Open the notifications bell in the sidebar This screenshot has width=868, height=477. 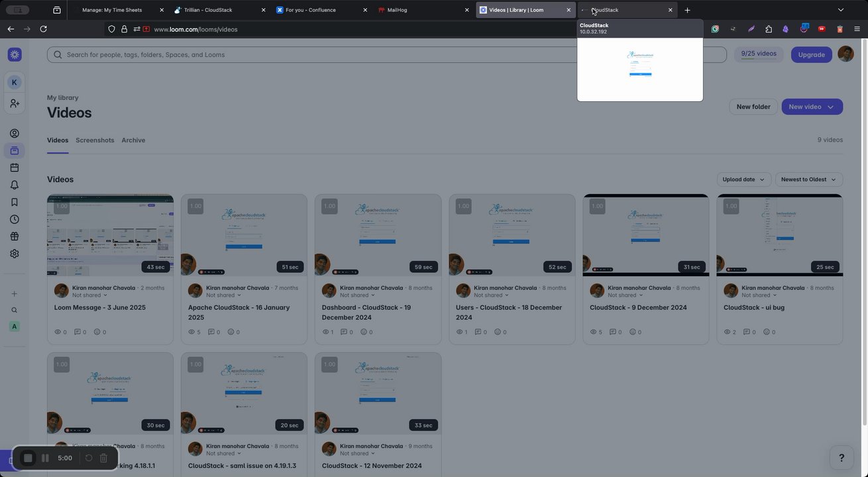click(15, 185)
